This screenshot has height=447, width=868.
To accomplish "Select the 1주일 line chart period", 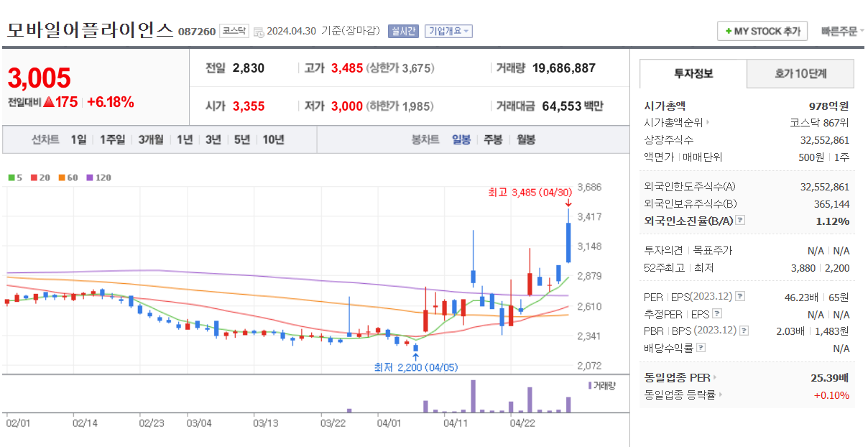I will coord(112,139).
